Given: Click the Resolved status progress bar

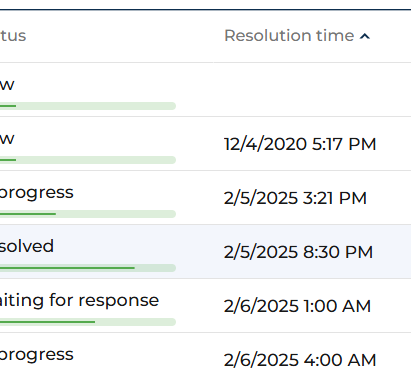Looking at the screenshot, I should pos(88,268).
